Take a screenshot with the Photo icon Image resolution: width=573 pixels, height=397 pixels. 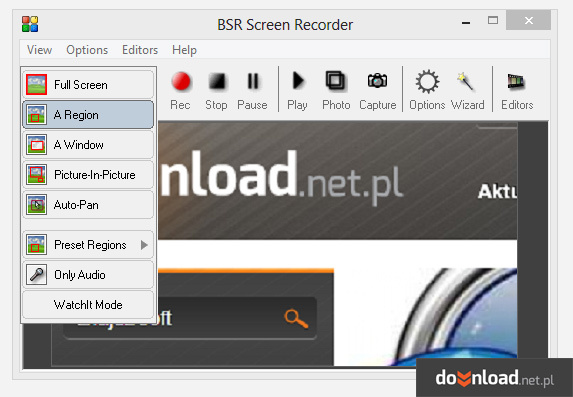pos(335,80)
